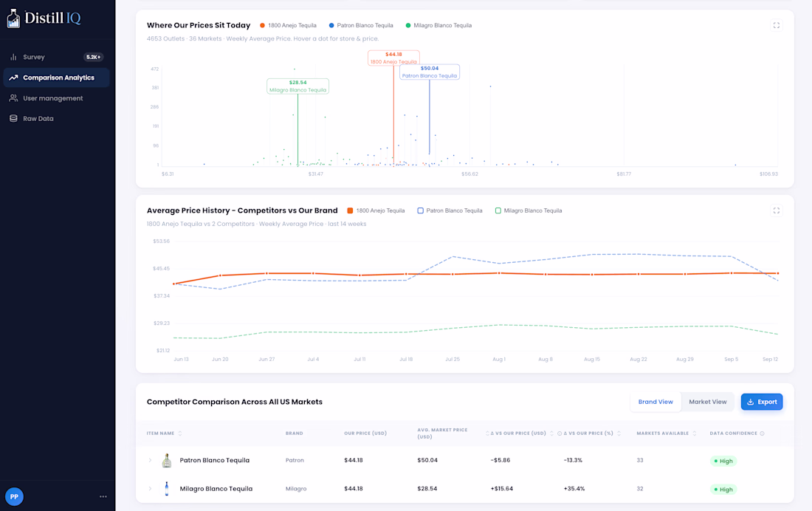The height and width of the screenshot is (511, 812).
Task: Click the Distill IQ logo
Action: 44,18
